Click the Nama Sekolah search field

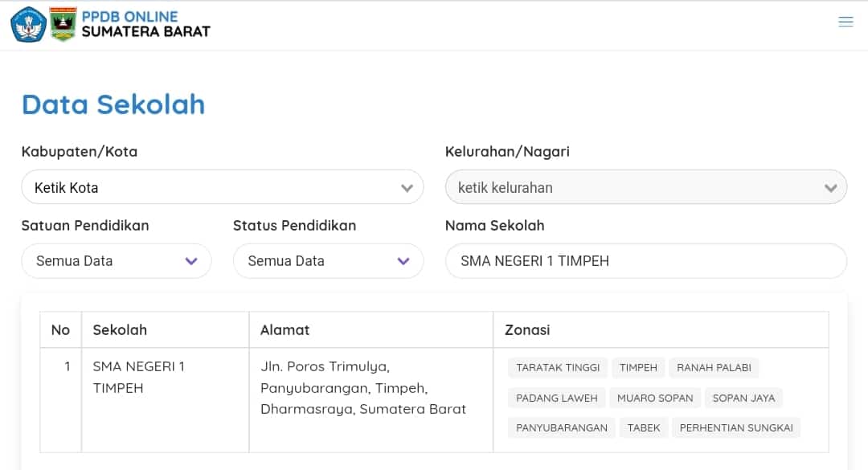tap(646, 261)
